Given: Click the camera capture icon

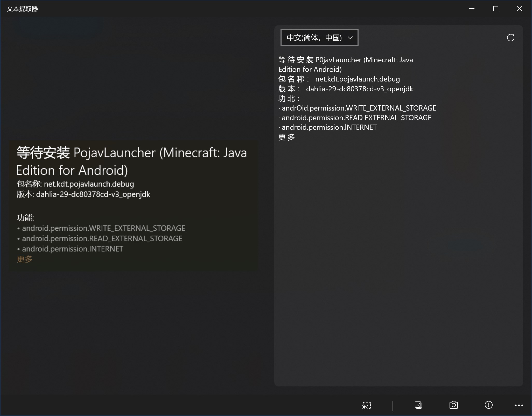Looking at the screenshot, I should [453, 405].
